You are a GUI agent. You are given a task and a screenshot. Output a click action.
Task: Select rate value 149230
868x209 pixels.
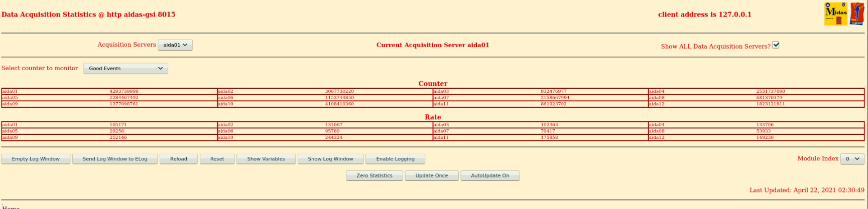(x=765, y=137)
